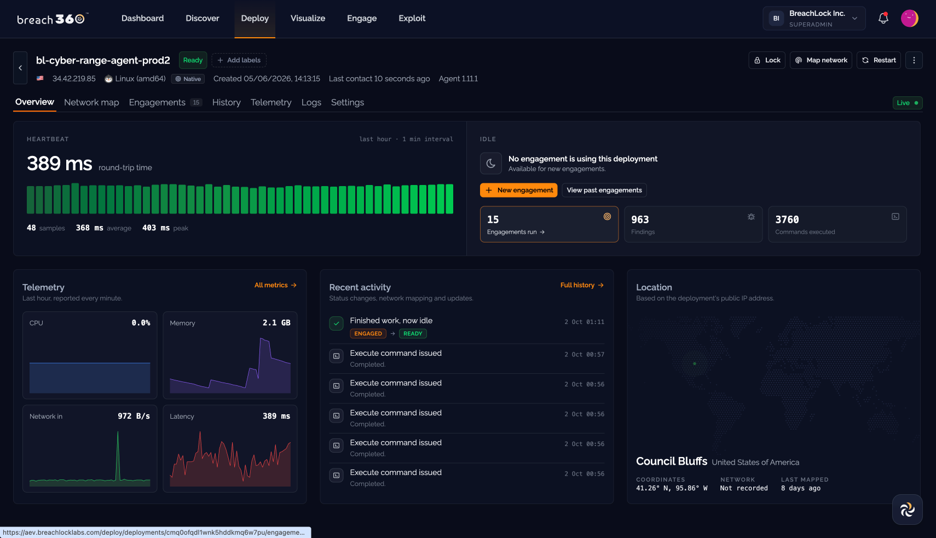This screenshot has height=538, width=936.
Task: Click the green check icon for Finished work
Action: [x=336, y=323]
